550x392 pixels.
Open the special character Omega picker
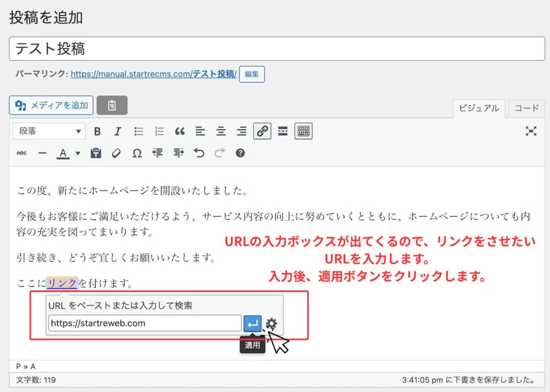tap(137, 153)
